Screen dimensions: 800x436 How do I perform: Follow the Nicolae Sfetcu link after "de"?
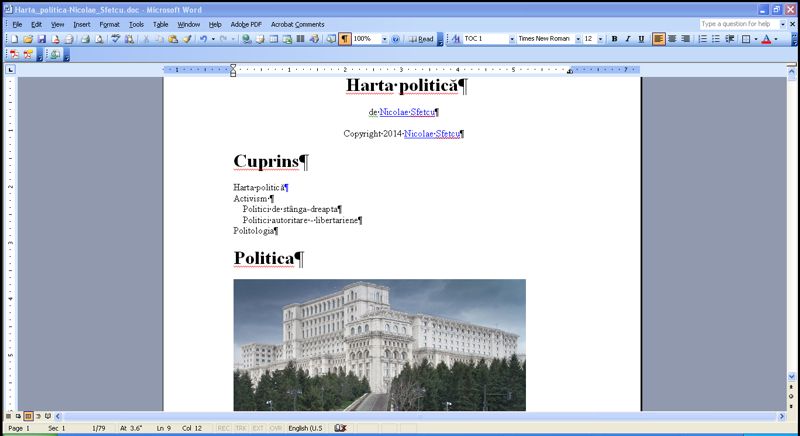(x=407, y=112)
